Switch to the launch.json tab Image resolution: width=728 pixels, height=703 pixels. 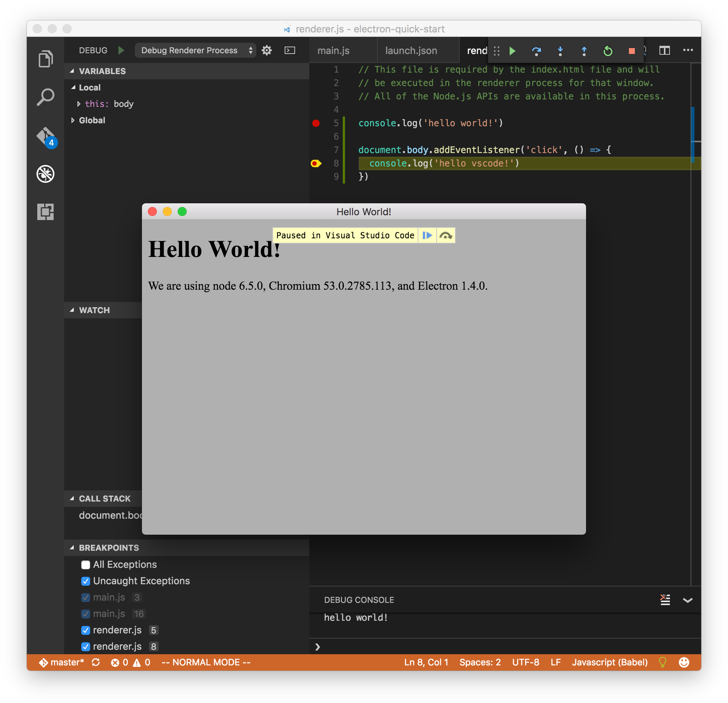[411, 50]
